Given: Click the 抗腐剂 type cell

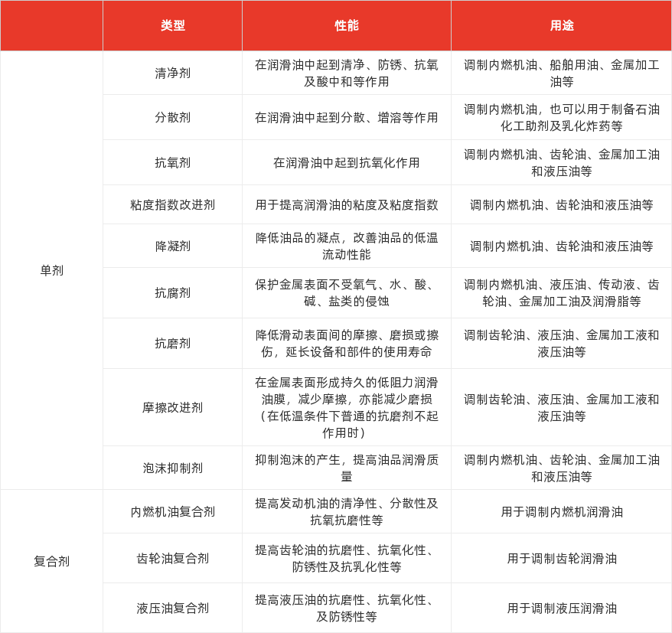Looking at the screenshot, I should (173, 293).
